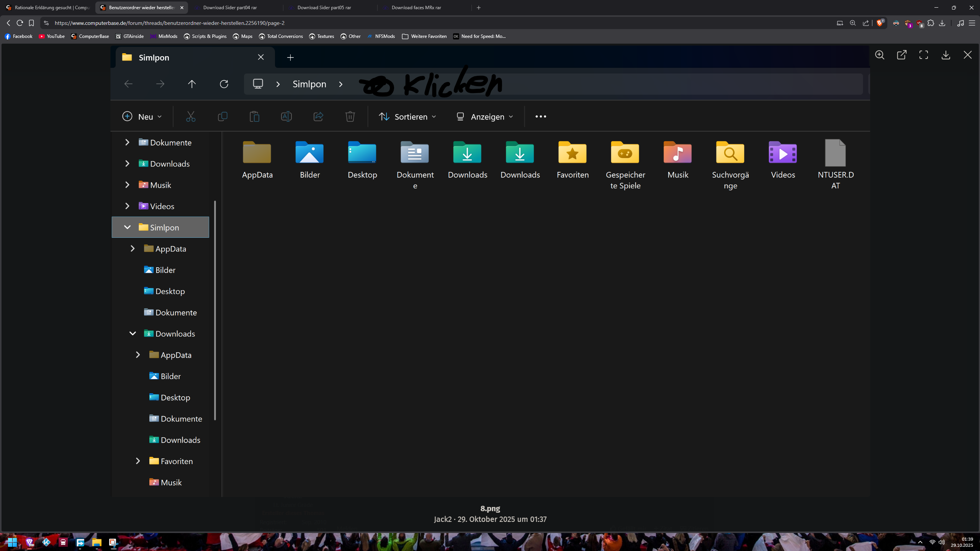Open the browser hamburger menu
This screenshot has height=551, width=980.
click(972, 23)
